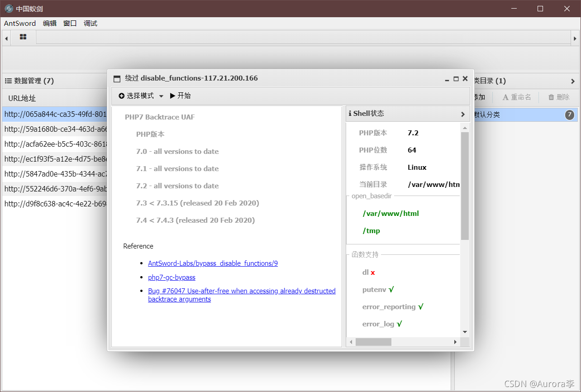Image resolution: width=581 pixels, height=392 pixels.
Task: Open the 选择模式 dropdown
Action: (x=141, y=96)
